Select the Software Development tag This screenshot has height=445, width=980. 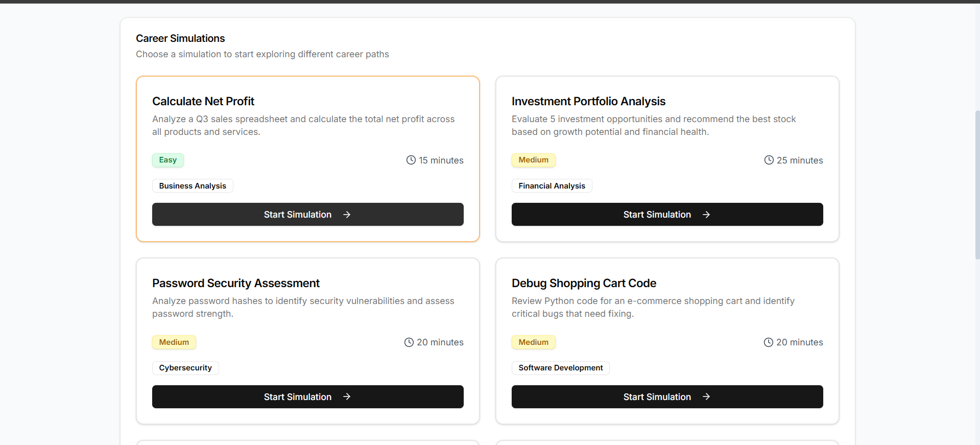561,368
